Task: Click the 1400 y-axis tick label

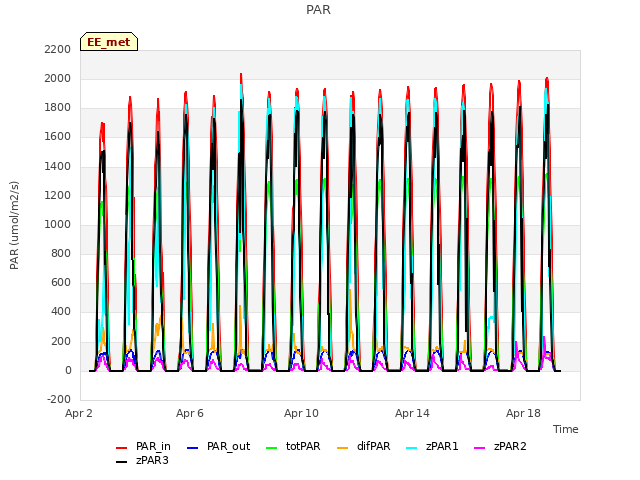Action: [58, 166]
